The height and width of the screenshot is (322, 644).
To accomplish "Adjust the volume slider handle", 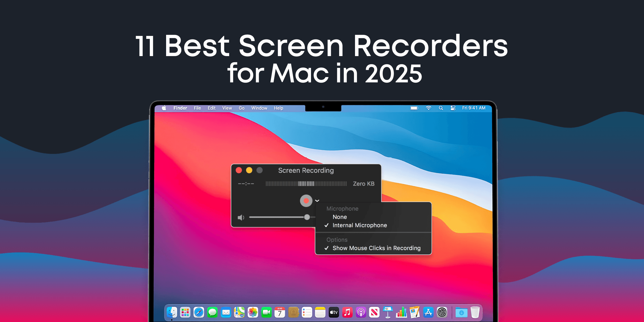I will click(307, 217).
